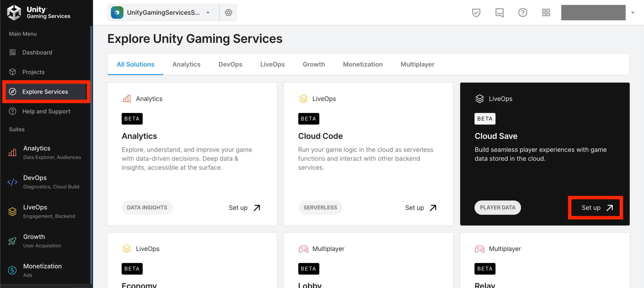
Task: Open the Unity apps grid icon
Action: [x=546, y=13]
